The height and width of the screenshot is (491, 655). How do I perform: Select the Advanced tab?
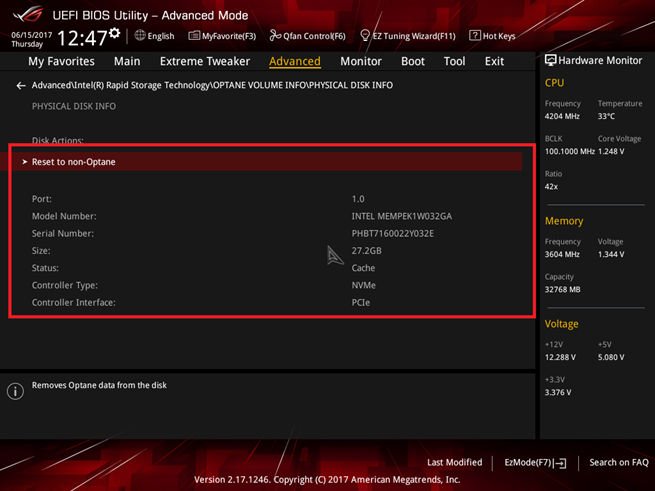[x=295, y=61]
